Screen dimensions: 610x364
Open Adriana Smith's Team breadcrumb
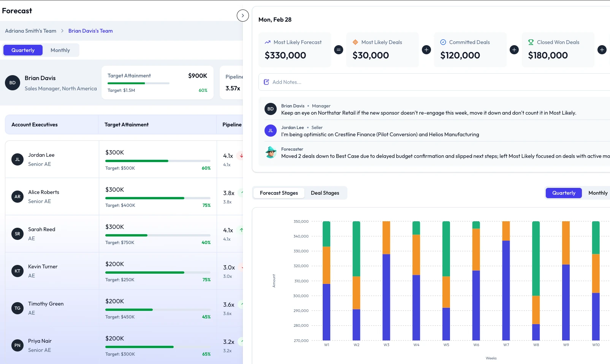click(x=30, y=31)
